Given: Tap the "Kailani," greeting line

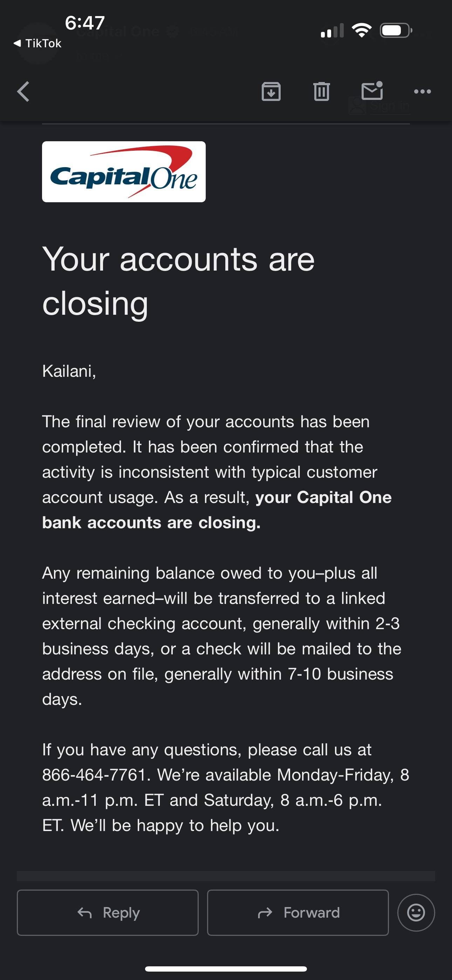Looking at the screenshot, I should (69, 371).
